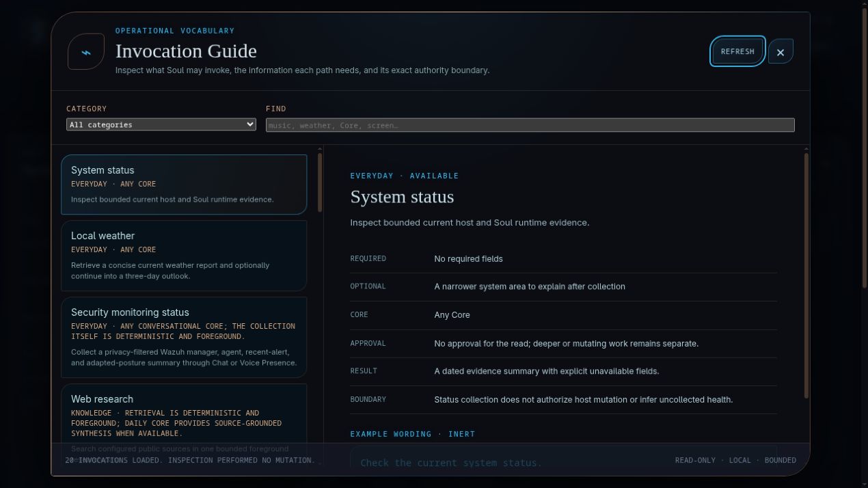Click the 'CATEGORY' filter label
868x488 pixels.
[87, 109]
